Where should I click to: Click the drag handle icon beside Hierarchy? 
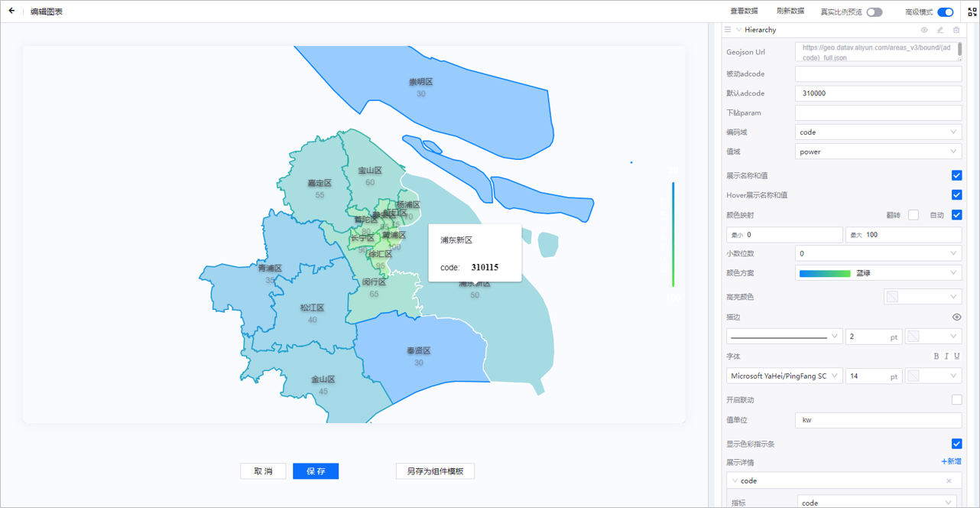[x=728, y=31]
